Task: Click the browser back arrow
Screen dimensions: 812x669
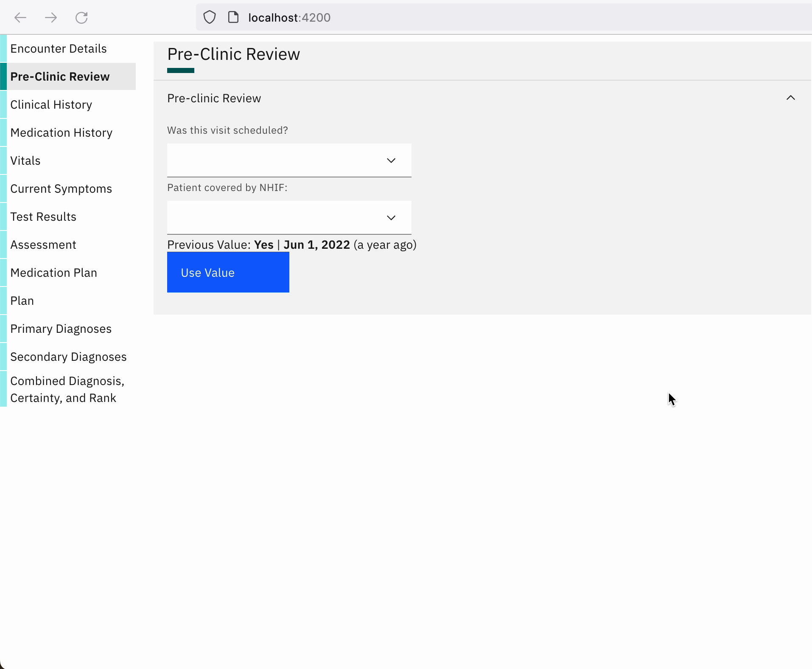Action: coord(20,17)
